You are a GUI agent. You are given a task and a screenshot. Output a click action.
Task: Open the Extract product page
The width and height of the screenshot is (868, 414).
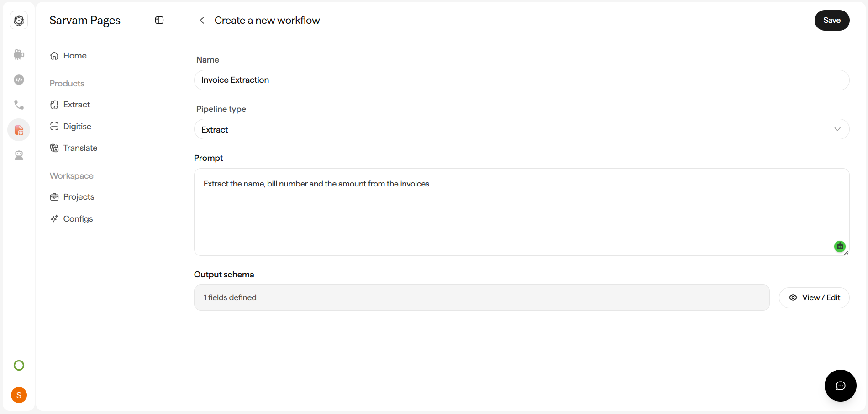point(70,105)
